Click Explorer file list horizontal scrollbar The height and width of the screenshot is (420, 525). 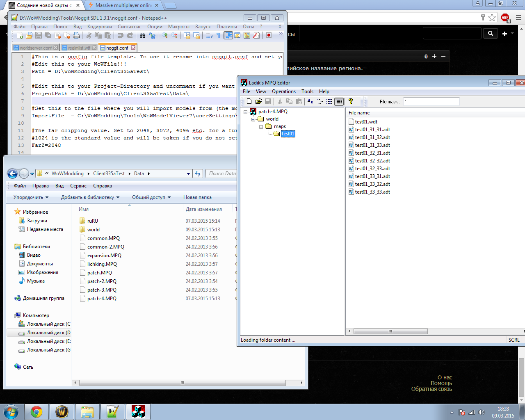coord(183,383)
